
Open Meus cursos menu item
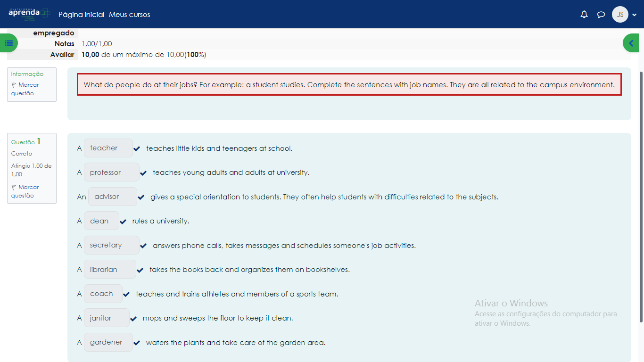(x=130, y=15)
